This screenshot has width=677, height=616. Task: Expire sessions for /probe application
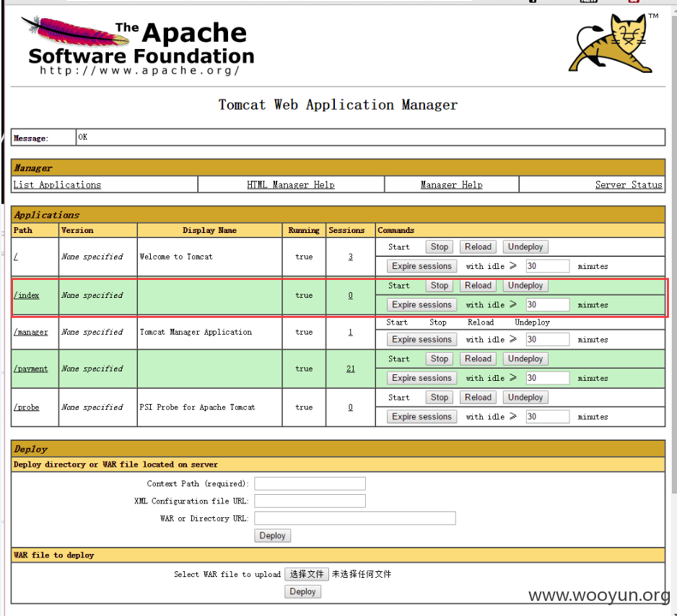422,417
